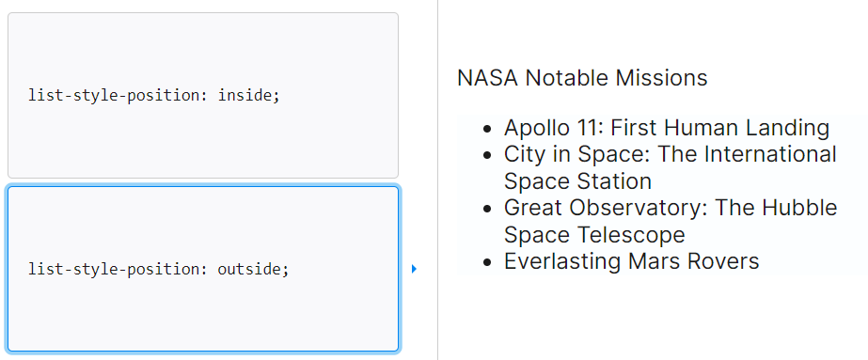Click the wrapped Space Station line
This screenshot has width=868, height=360.
[577, 181]
